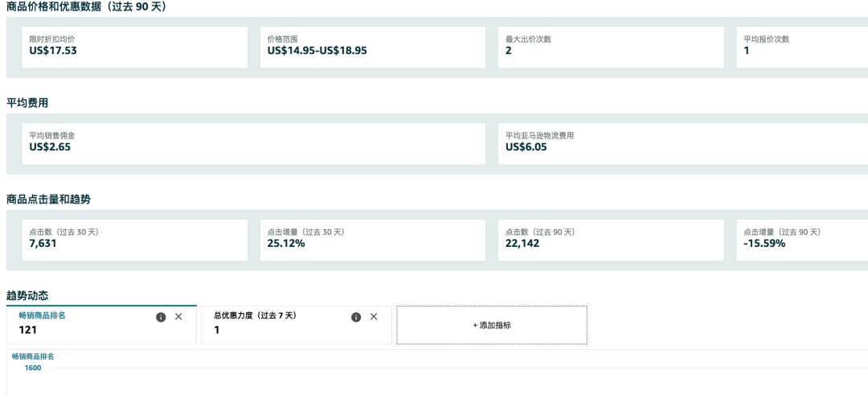Click the 平均销售佣金 US$2.65 card
The image size is (868, 395).
coord(253,144)
